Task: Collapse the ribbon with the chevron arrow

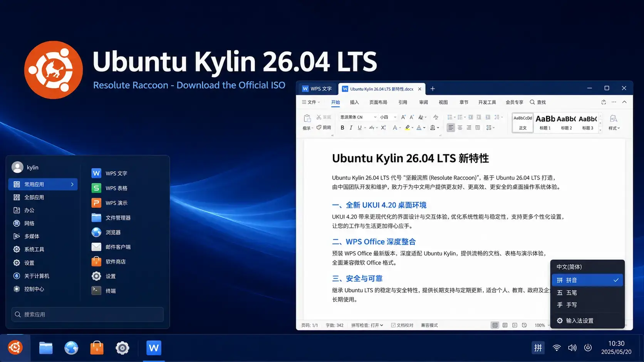Action: point(624,102)
